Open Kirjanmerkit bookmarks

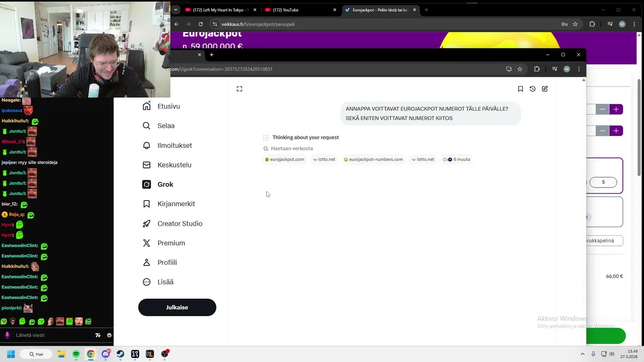click(169, 204)
